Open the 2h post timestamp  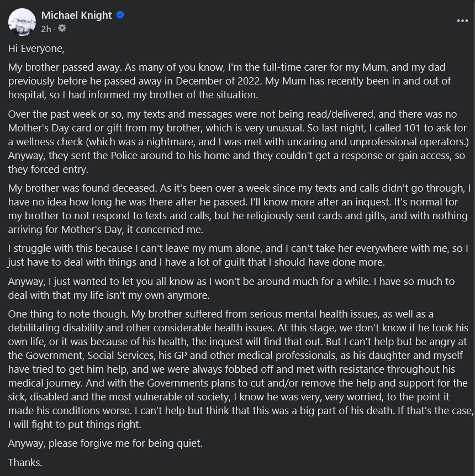click(x=46, y=29)
